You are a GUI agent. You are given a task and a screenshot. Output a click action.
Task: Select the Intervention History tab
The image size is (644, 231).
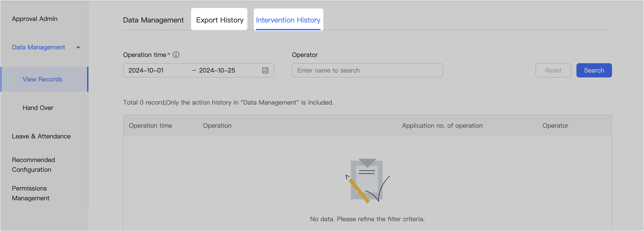[288, 20]
